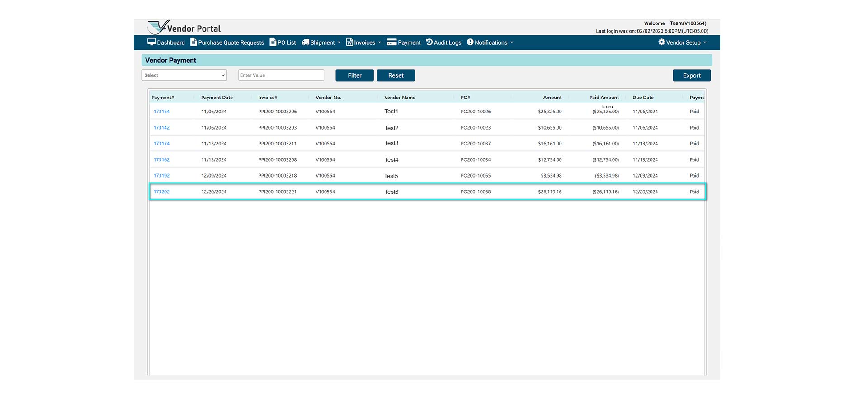Click the Welcome Team(V100564) text
The width and height of the screenshot is (868, 393).
[675, 23]
